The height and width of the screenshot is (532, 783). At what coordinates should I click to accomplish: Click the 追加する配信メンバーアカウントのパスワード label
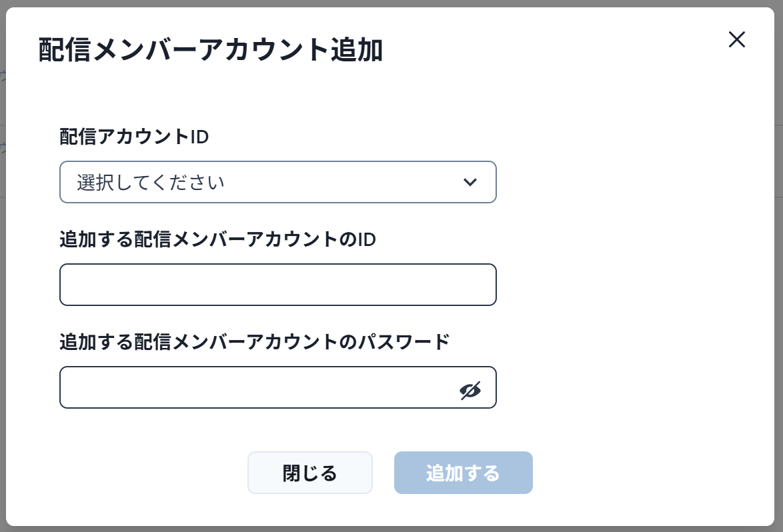255,343
